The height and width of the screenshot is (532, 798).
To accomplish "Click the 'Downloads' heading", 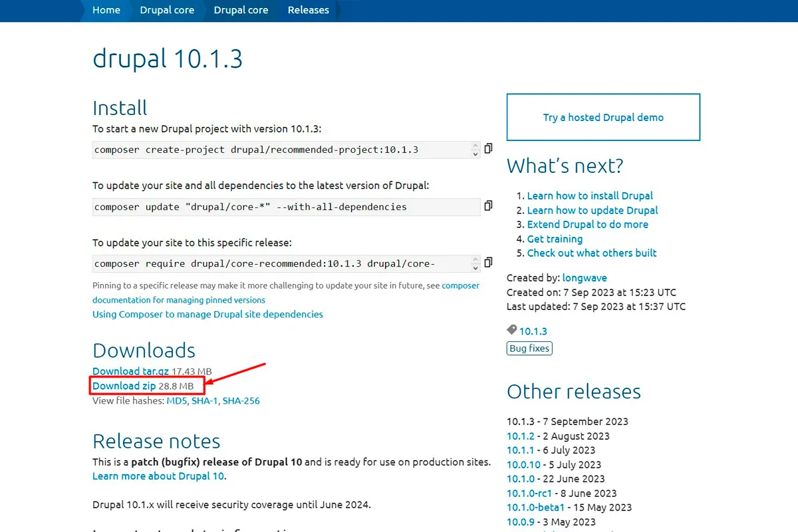I will 144,350.
